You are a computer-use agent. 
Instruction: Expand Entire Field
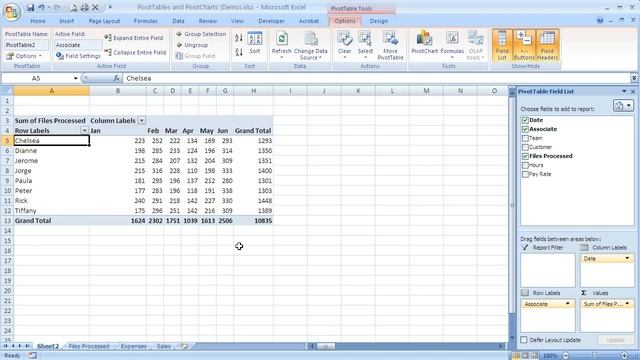click(x=134, y=38)
